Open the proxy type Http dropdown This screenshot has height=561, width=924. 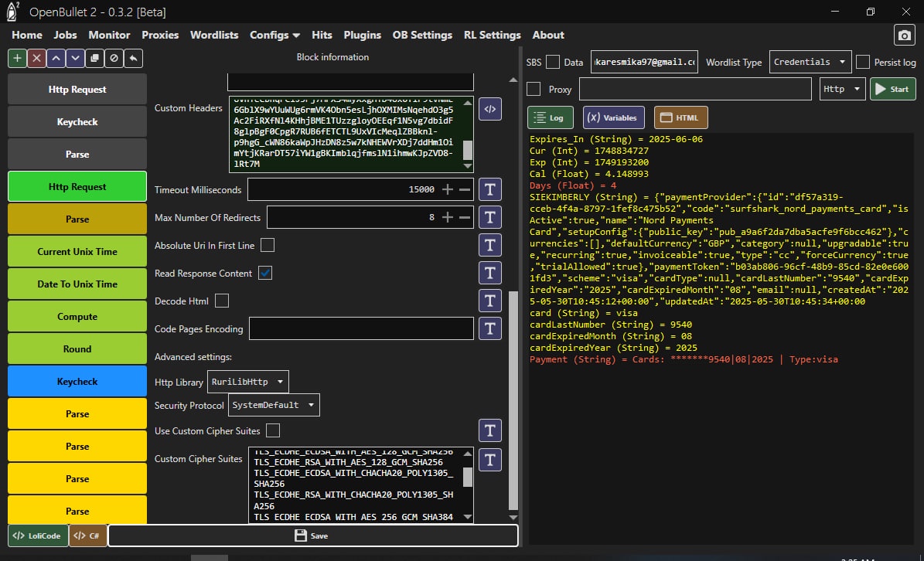pyautogui.click(x=843, y=89)
